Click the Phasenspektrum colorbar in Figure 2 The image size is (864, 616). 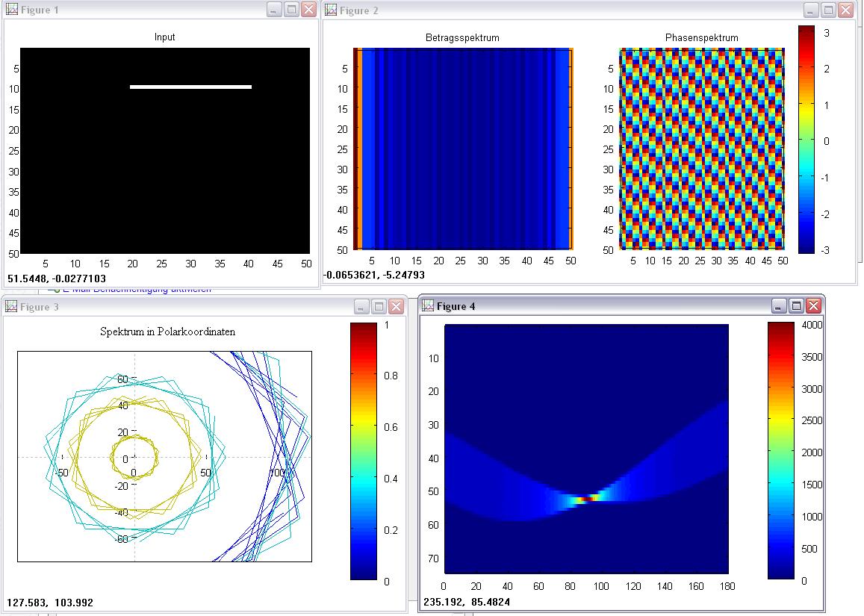click(806, 140)
